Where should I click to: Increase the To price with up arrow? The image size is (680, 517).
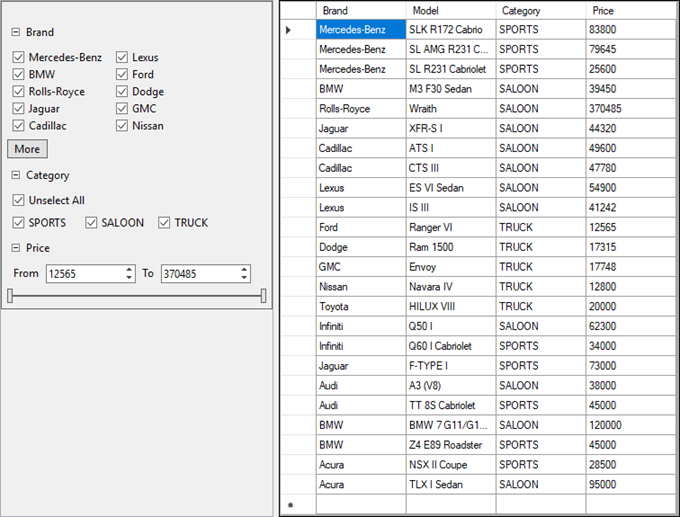click(245, 269)
